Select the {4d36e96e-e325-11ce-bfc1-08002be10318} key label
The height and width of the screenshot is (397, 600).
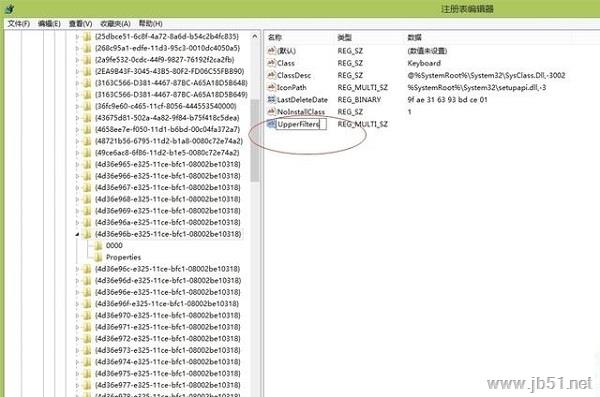coord(168,292)
